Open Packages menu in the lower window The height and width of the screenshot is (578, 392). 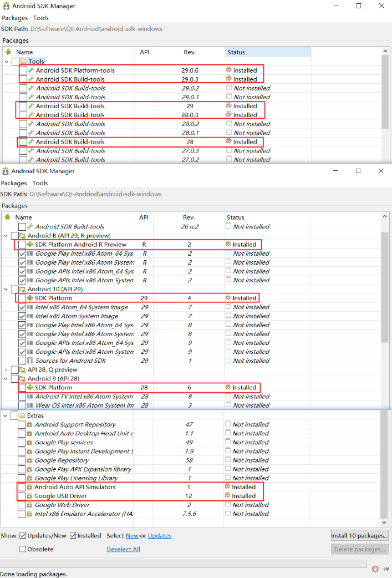pyautogui.click(x=14, y=183)
